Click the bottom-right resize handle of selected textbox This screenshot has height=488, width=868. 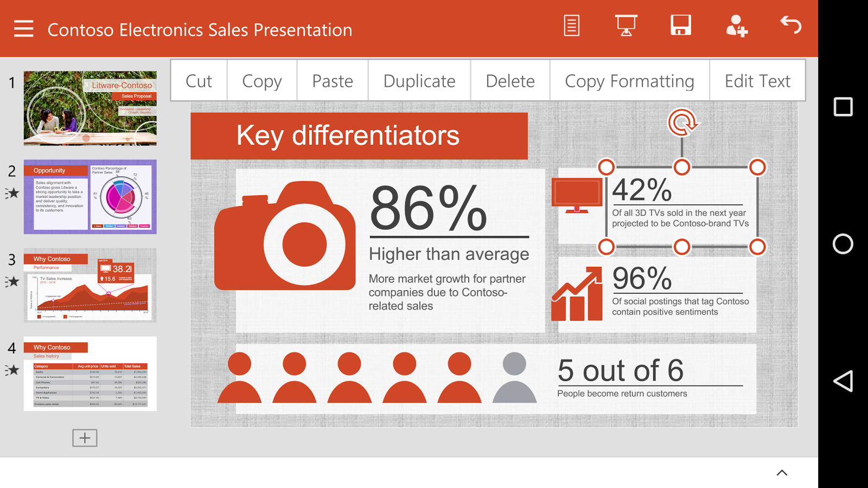[757, 247]
